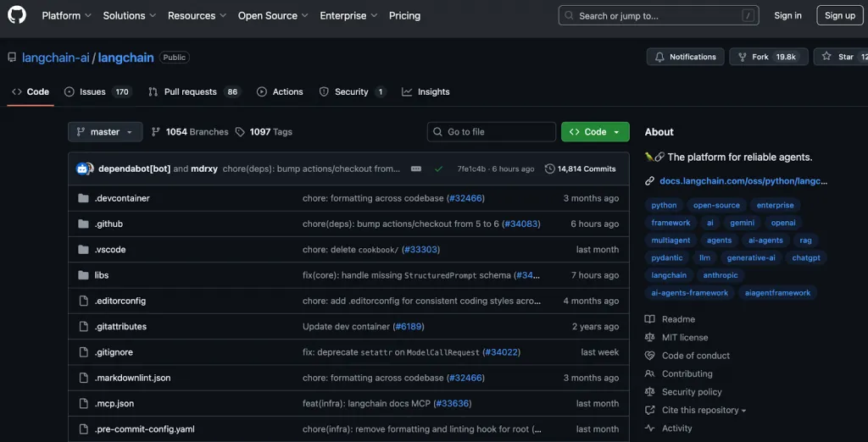Click the Sign up button
This screenshot has height=442, width=868.
click(840, 15)
